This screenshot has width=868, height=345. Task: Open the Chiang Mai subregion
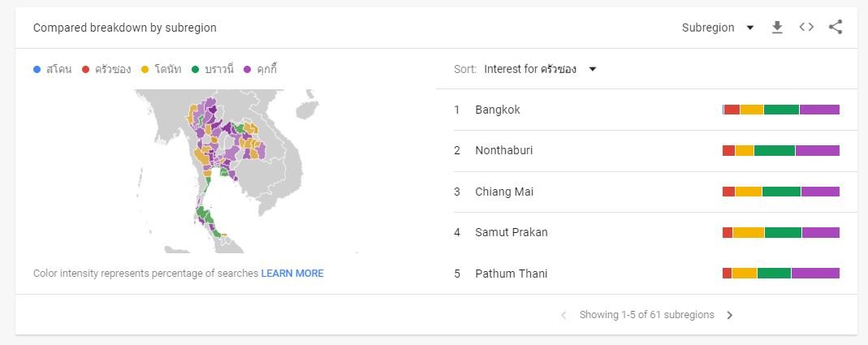tap(504, 192)
